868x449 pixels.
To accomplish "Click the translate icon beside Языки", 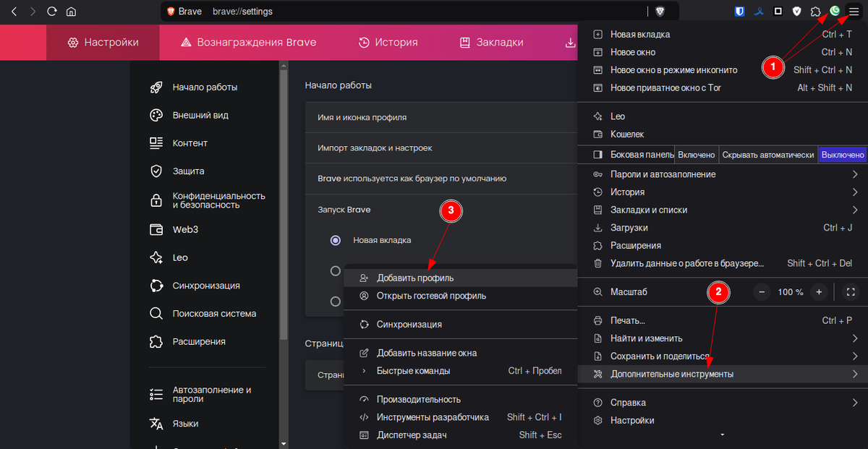I will point(156,424).
